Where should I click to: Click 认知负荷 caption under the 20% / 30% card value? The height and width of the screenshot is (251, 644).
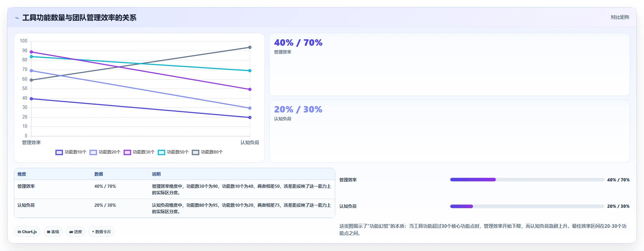[x=283, y=119]
